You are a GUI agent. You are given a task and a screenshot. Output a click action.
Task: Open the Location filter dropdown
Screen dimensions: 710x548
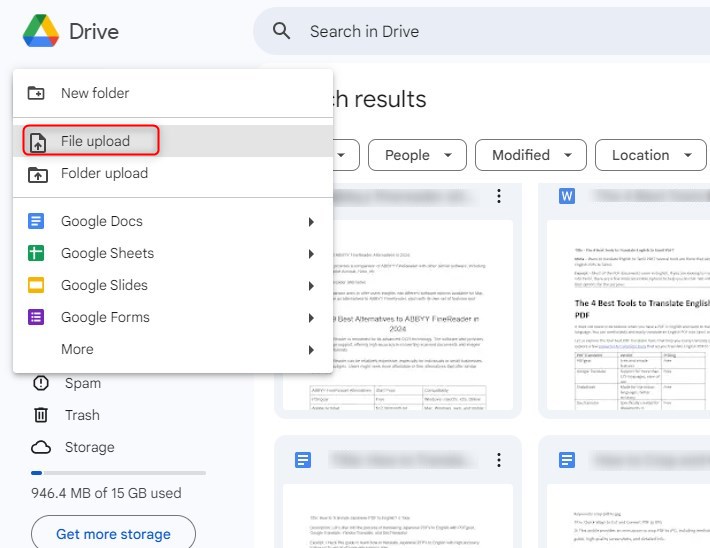pyautogui.click(x=651, y=155)
